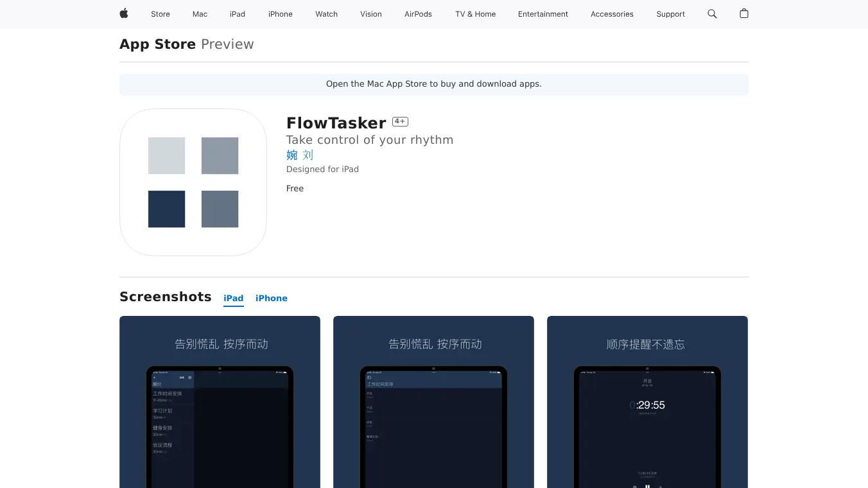View screenshot titled 顺序提醒不遗忘
This screenshot has width=868, height=488.
point(647,402)
